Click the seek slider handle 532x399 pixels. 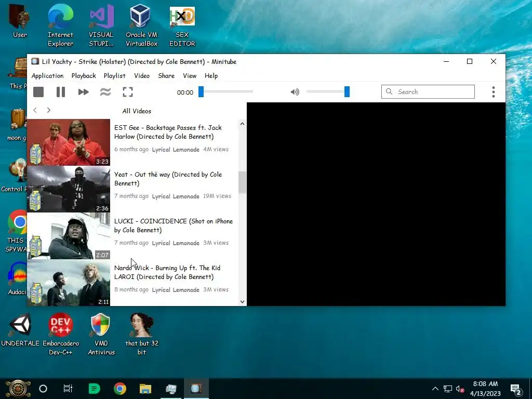[x=201, y=91]
